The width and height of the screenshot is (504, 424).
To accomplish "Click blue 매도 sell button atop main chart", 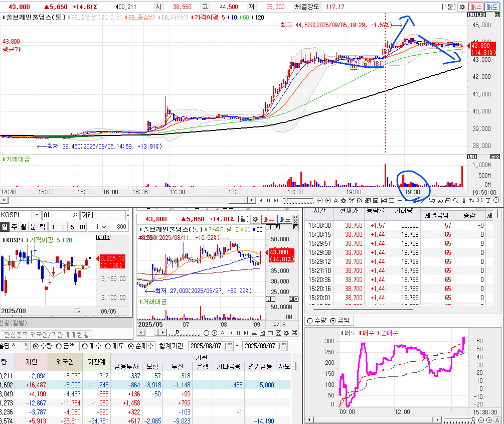I will click(492, 7).
